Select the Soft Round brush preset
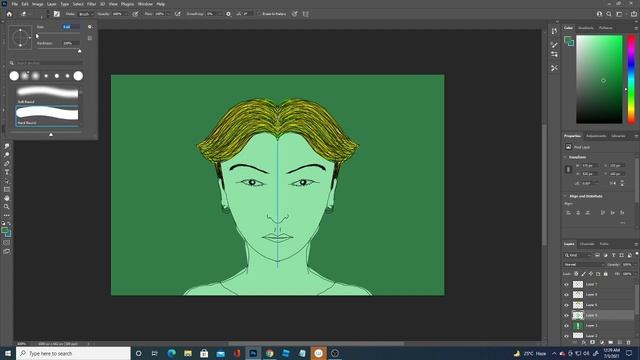 [47, 95]
